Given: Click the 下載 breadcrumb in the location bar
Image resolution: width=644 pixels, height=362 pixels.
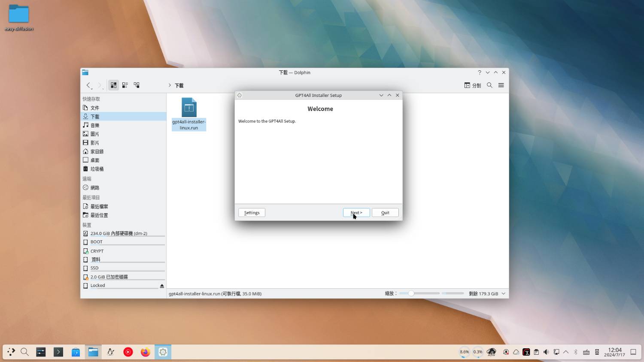Looking at the screenshot, I should click(179, 86).
